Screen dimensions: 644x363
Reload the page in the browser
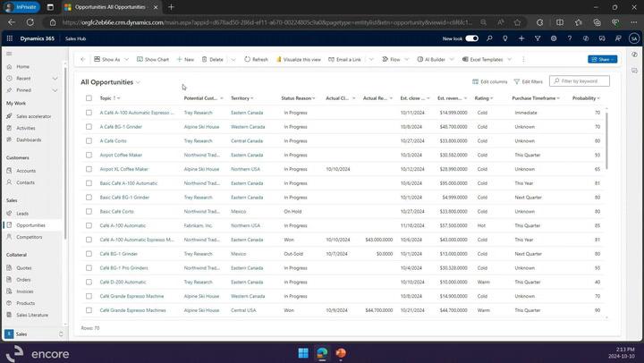30,22
